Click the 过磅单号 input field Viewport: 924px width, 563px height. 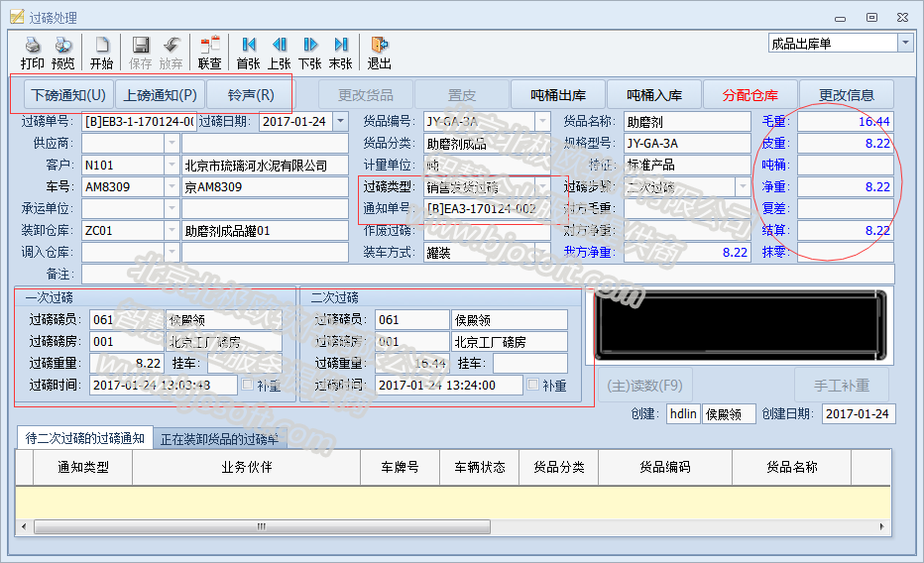coord(139,121)
